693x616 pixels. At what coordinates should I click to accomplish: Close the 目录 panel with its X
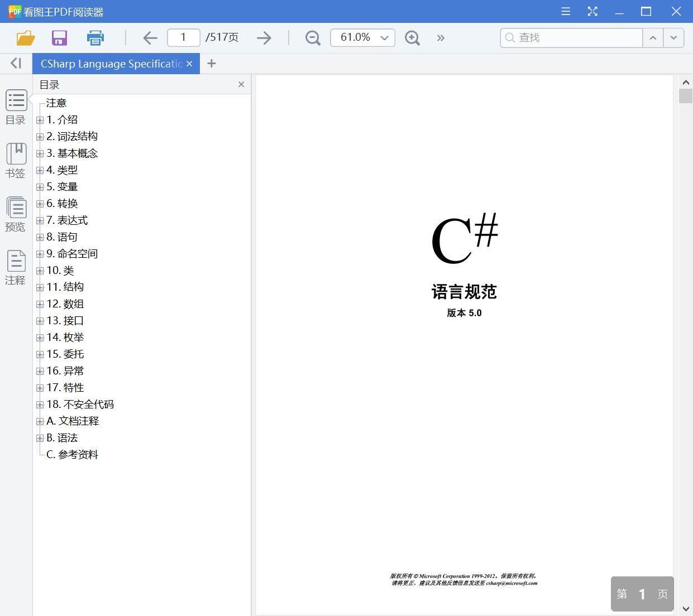click(241, 84)
